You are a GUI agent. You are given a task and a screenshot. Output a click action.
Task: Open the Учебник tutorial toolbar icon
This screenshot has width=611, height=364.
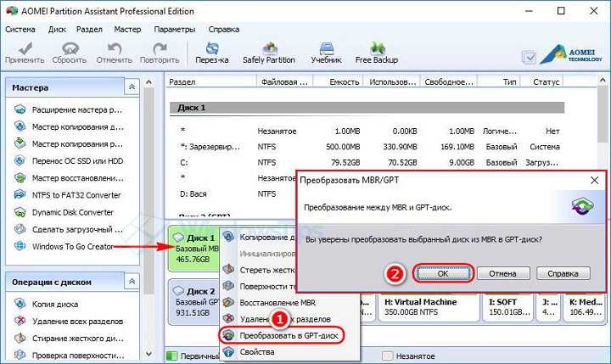pos(326,53)
